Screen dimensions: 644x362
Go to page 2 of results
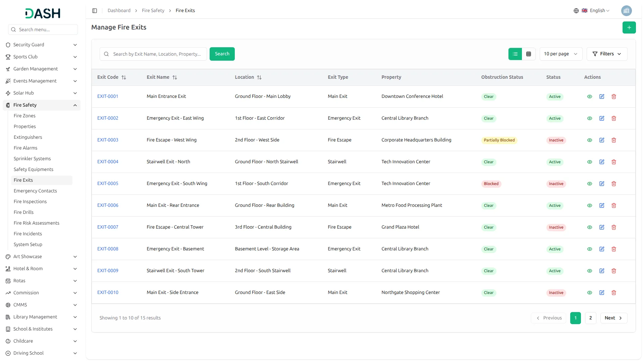pyautogui.click(x=590, y=318)
